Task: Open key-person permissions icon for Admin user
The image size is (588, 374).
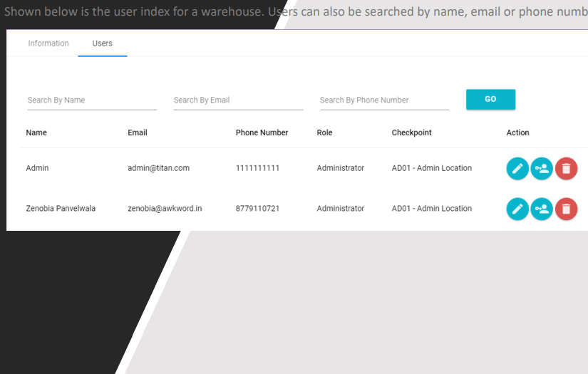Action: point(542,169)
